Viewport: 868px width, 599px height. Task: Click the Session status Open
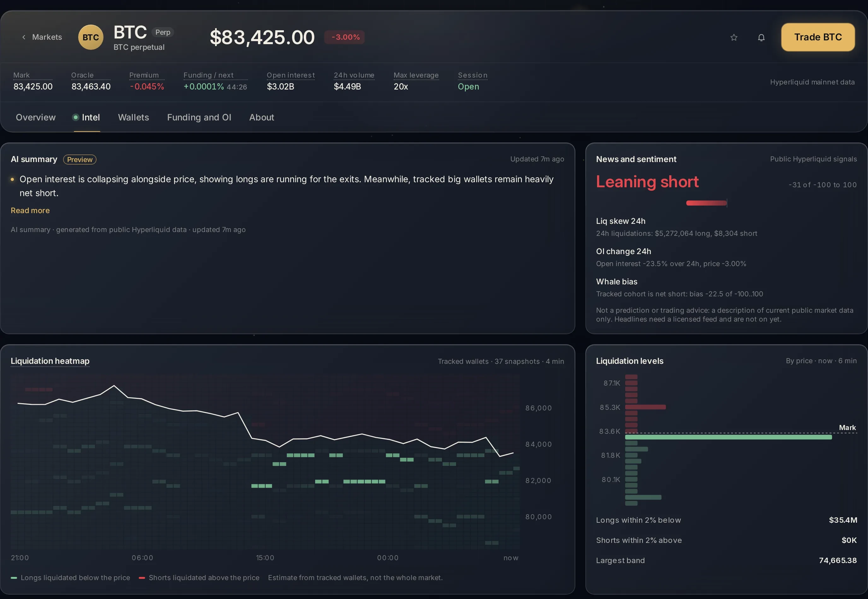point(468,87)
